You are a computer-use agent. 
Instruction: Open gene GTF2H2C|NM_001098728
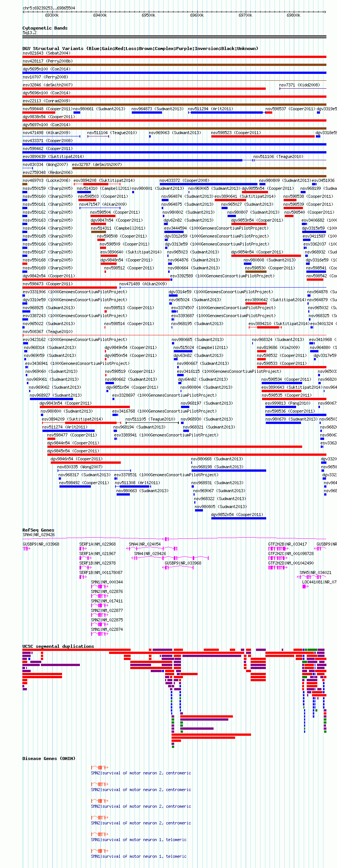pos(291,554)
